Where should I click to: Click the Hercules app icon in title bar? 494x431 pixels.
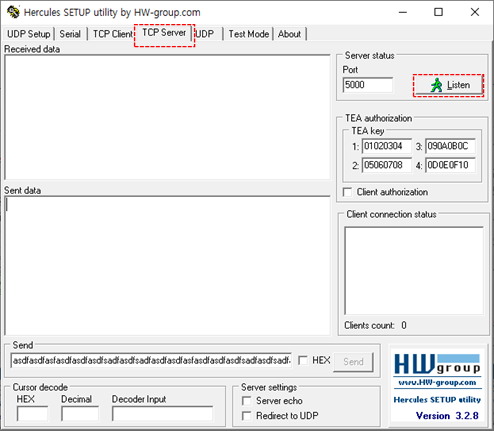[x=13, y=12]
